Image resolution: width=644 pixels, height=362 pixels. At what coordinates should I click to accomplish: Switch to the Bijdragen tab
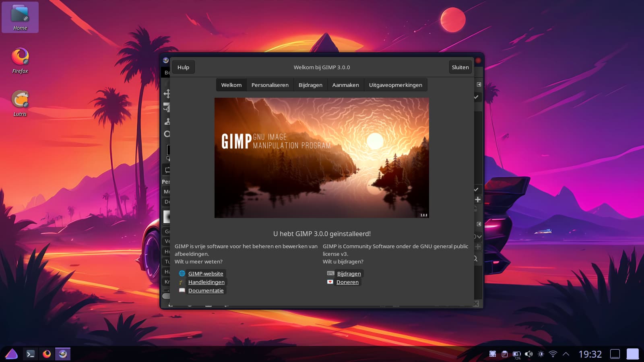(310, 85)
